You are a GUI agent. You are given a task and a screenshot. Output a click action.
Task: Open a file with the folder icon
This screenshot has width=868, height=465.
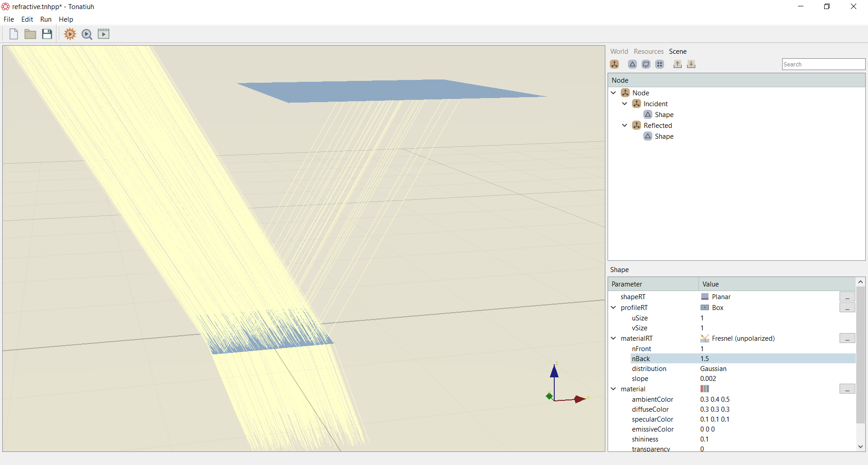pyautogui.click(x=30, y=34)
